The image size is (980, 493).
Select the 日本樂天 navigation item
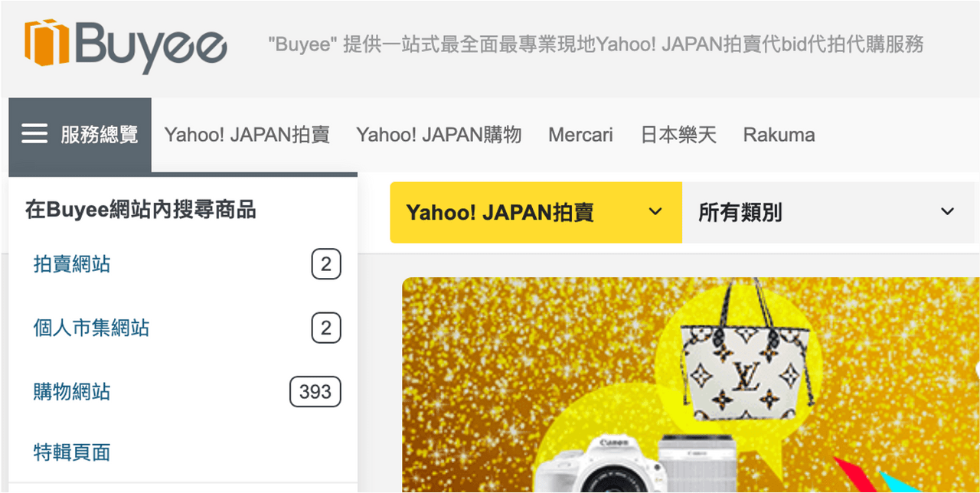point(678,134)
